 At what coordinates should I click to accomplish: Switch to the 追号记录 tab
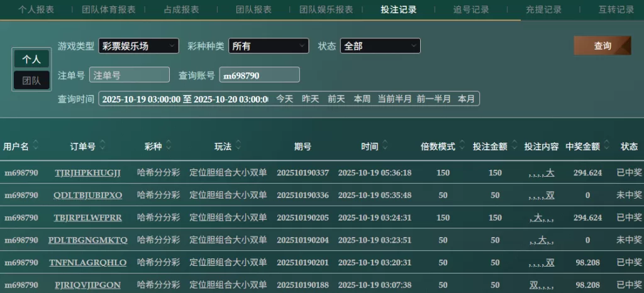coord(471,9)
